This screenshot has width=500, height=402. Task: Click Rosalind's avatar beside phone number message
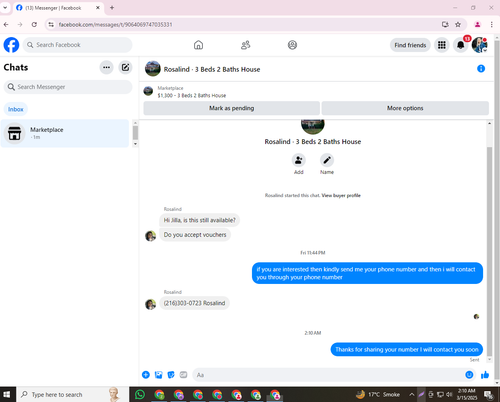150,304
